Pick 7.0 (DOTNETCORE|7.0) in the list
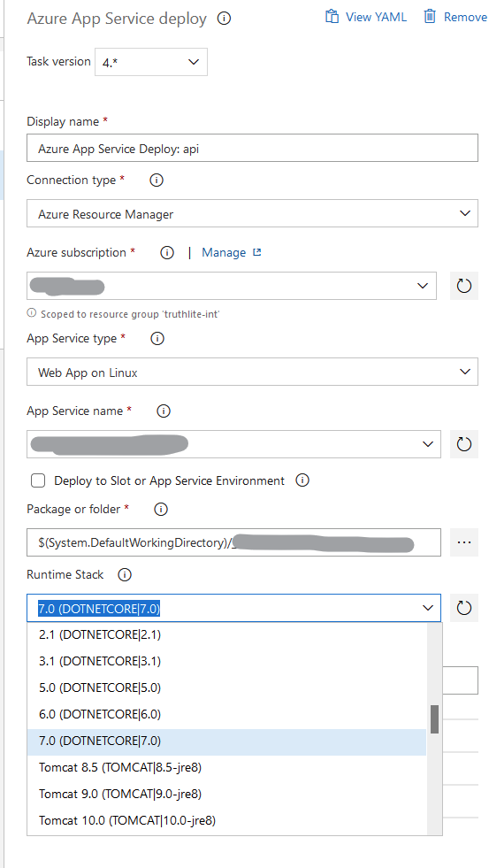The height and width of the screenshot is (868, 489). coord(226,741)
